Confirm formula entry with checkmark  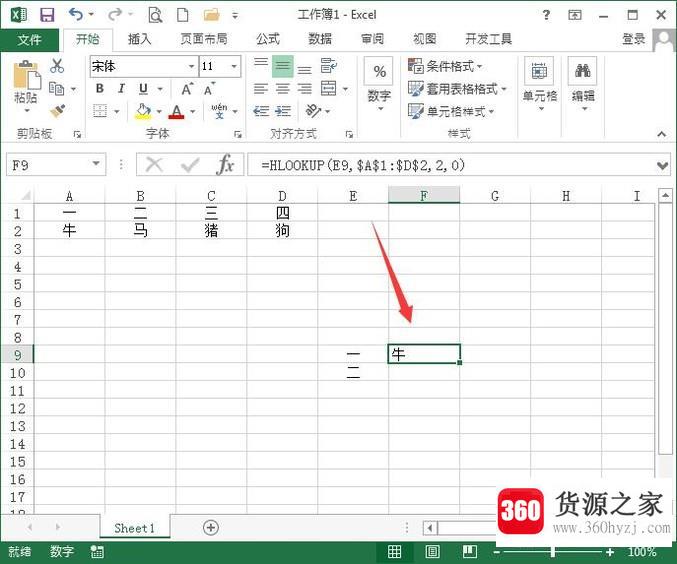click(189, 165)
